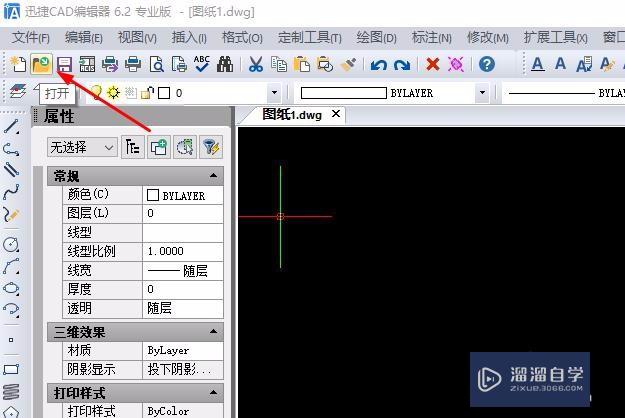This screenshot has width=625, height=418.
Task: Click the plain Print icon
Action: coord(133,64)
